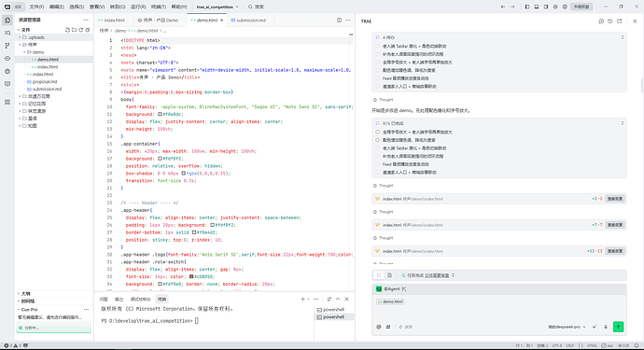The width and height of the screenshot is (644, 350).
Task: Navigate back with the title bar arrow
Action: [503, 7]
